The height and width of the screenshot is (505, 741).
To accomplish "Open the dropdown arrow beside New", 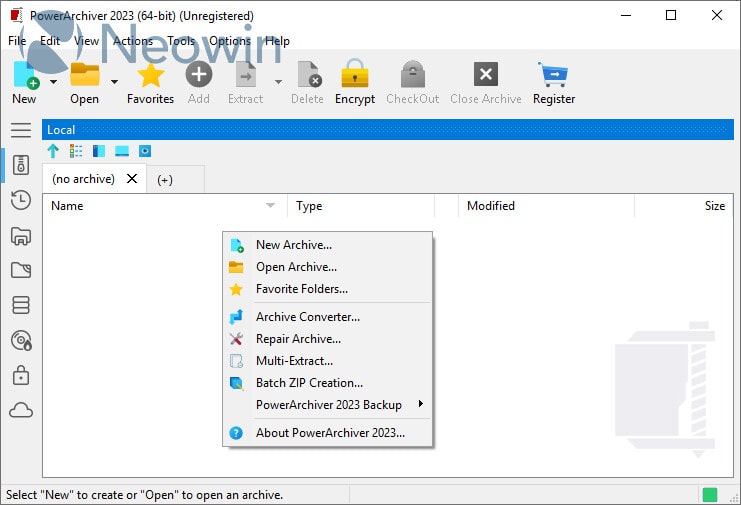I will [53, 82].
